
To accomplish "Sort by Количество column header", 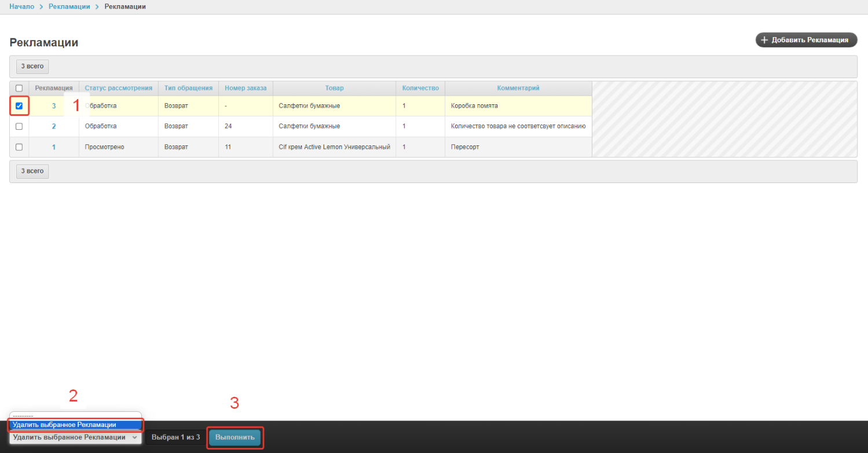I will tap(420, 88).
